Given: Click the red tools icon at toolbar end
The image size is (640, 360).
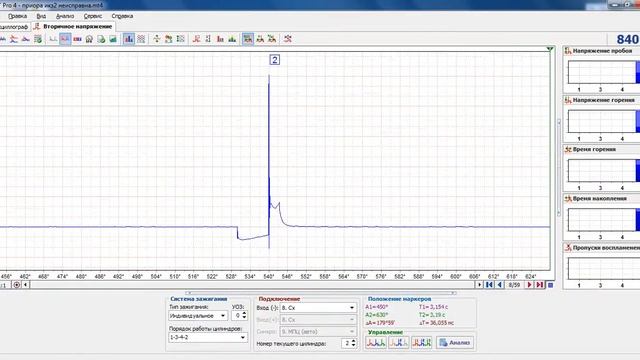Looking at the screenshot, I should (x=288, y=39).
